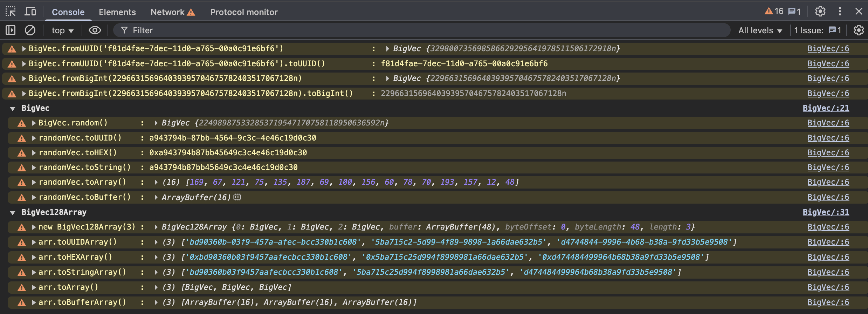Screen dimensions: 868x314
Task: Expand the BigVec.random() warning stack trace
Action: [x=34, y=123]
